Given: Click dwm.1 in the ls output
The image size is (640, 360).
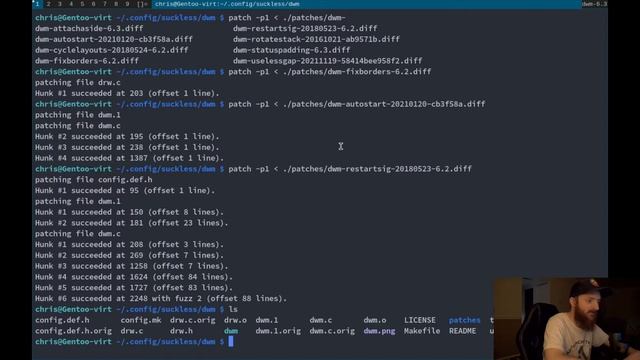Looking at the screenshot, I should (267, 320).
